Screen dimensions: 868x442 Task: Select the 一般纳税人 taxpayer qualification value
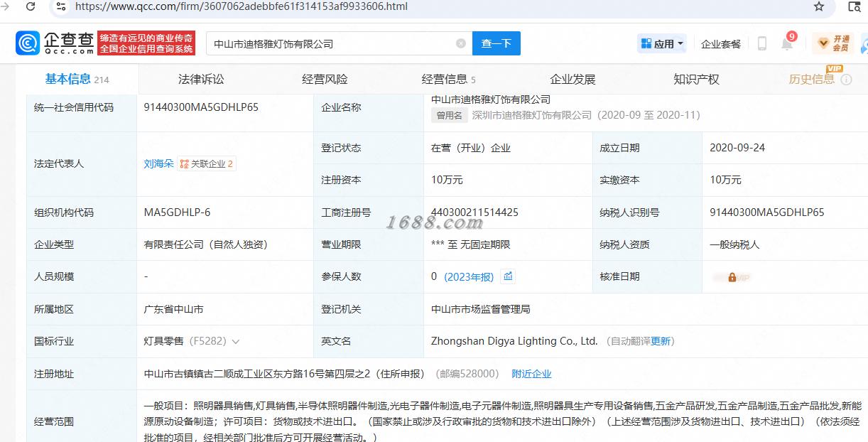pyautogui.click(x=734, y=244)
